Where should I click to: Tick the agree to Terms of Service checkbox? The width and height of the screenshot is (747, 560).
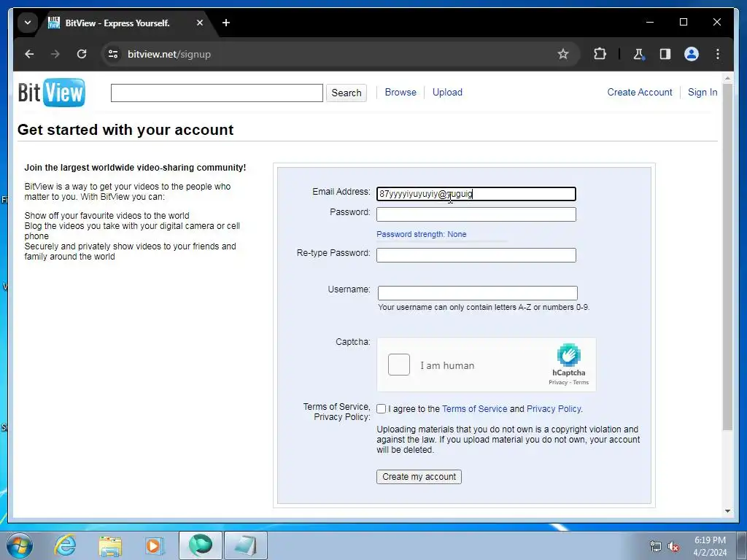(381, 409)
